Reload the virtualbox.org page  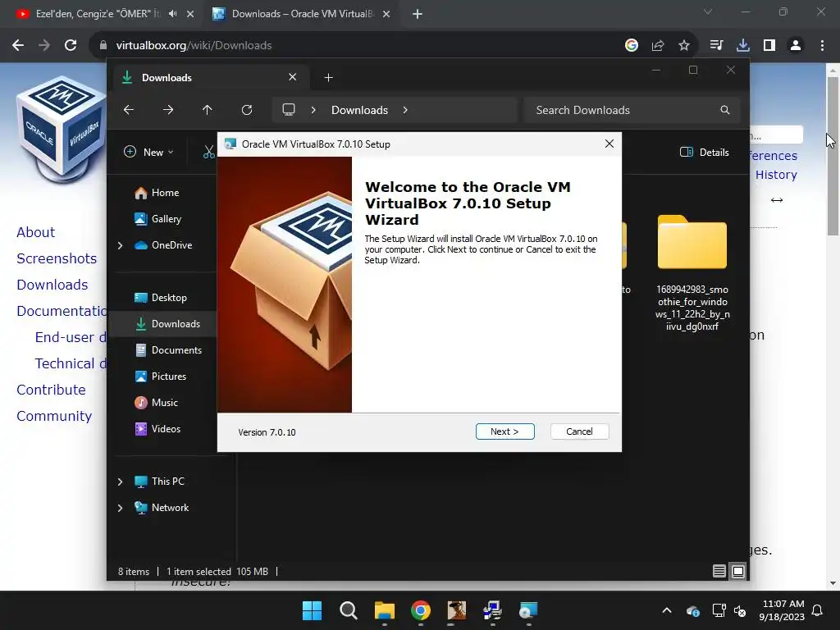[x=71, y=46]
